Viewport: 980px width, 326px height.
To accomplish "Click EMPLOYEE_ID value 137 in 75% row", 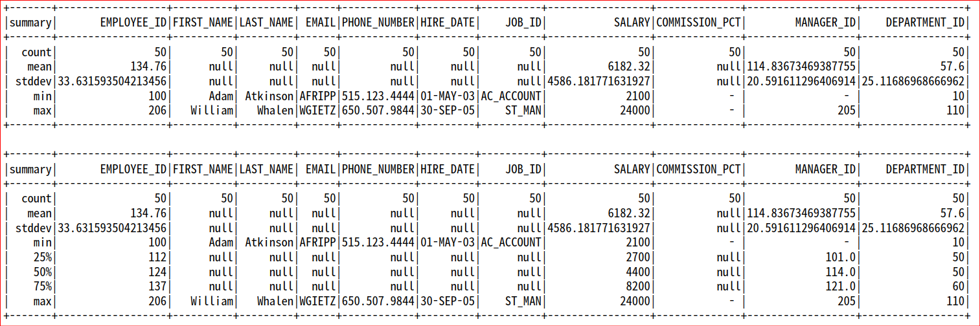I will click(159, 287).
